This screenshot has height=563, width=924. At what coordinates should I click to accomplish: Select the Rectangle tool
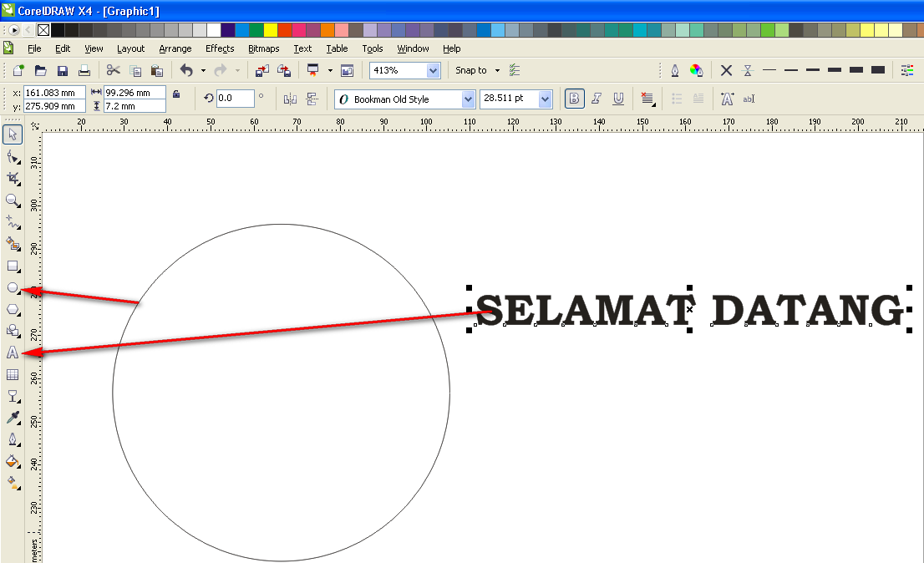(13, 266)
